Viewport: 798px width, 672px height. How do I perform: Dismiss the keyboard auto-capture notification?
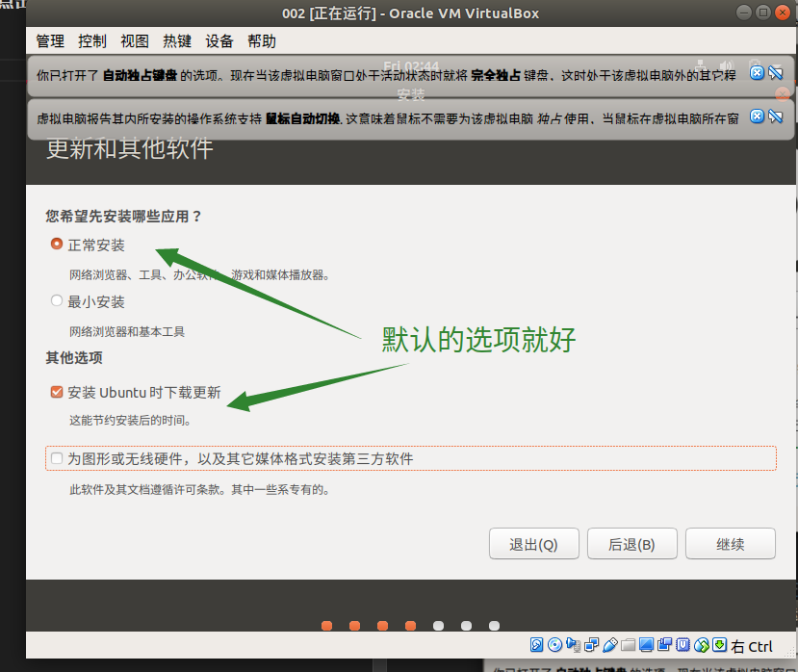(757, 73)
